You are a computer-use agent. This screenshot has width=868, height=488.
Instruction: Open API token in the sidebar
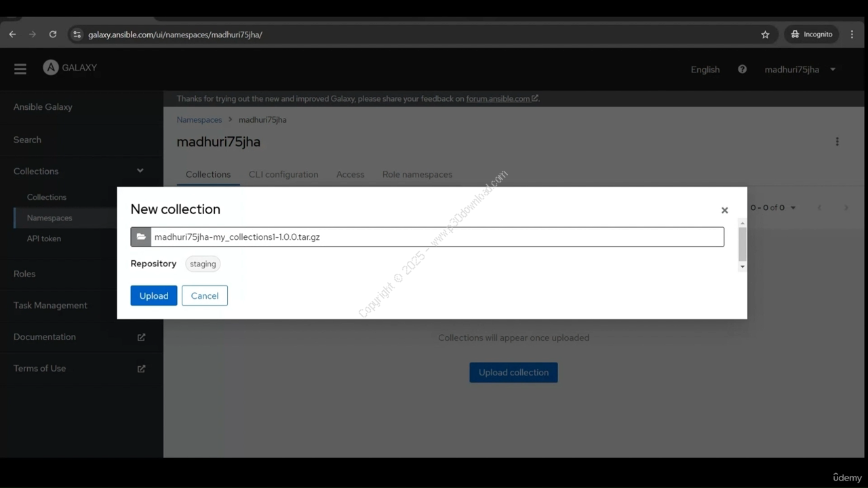coord(44,239)
